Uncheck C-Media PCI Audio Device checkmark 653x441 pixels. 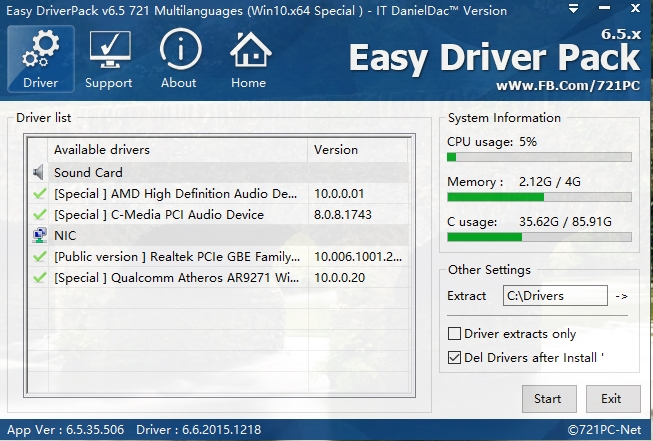(x=40, y=214)
